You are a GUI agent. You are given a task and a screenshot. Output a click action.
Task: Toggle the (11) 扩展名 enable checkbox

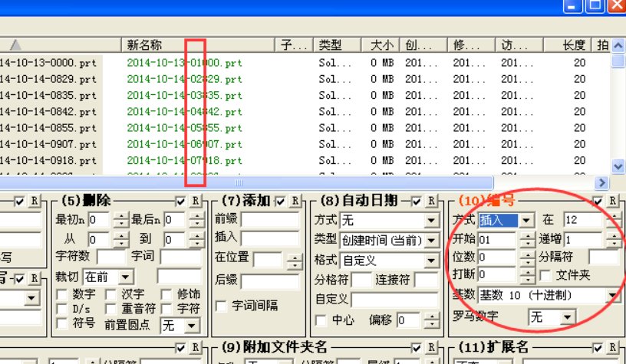coord(598,349)
